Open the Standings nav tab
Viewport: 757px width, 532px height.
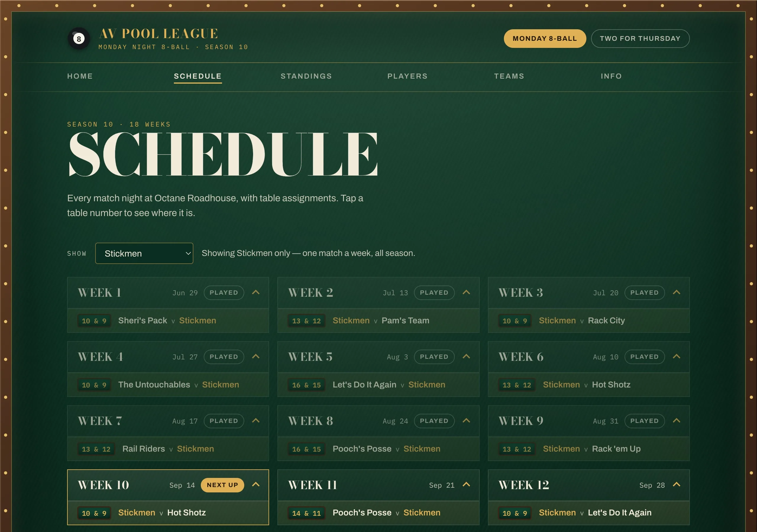pyautogui.click(x=306, y=76)
